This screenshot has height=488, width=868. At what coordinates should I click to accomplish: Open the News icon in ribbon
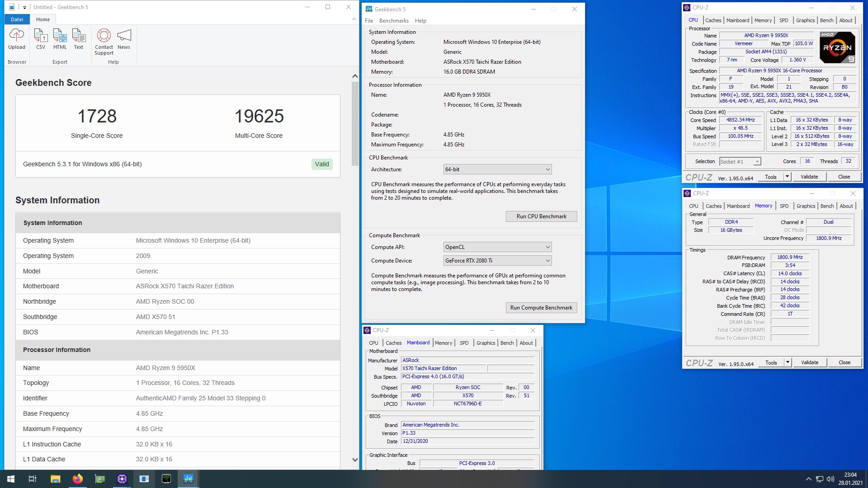coord(124,39)
